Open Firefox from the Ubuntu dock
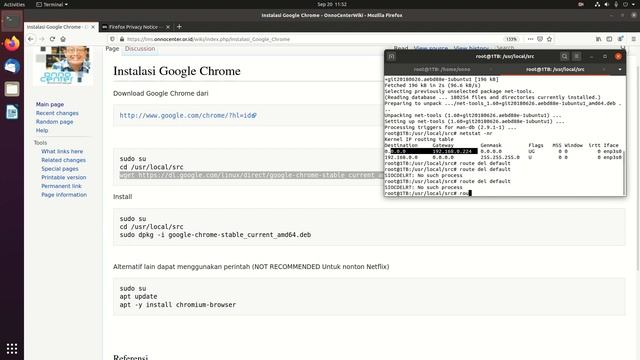Image resolution: width=640 pixels, height=360 pixels. tap(11, 43)
